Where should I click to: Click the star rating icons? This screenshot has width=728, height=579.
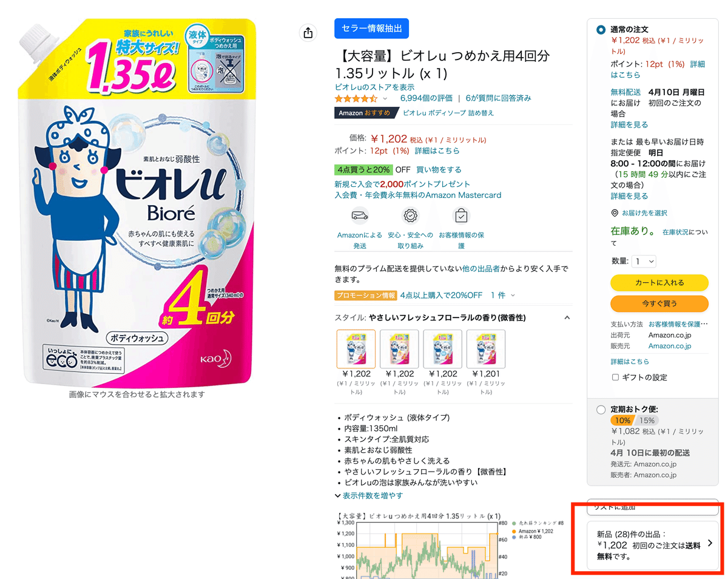[356, 98]
